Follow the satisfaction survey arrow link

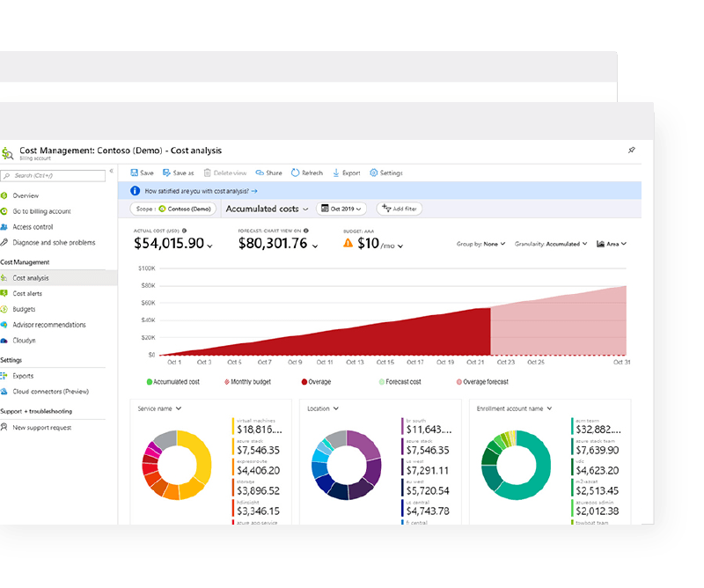coord(254,191)
